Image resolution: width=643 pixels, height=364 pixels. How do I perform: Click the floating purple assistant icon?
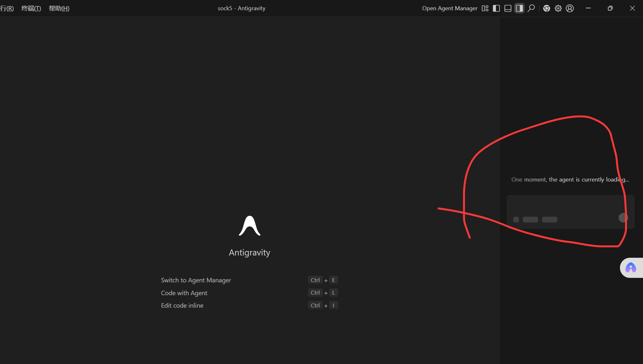coord(630,268)
